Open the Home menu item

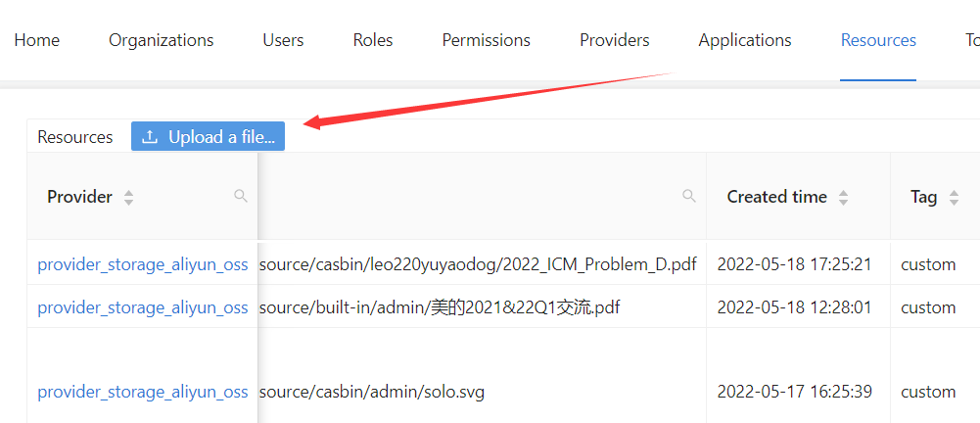[x=37, y=40]
